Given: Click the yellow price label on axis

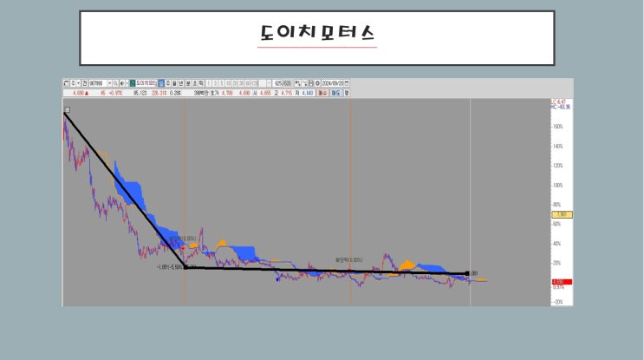Looking at the screenshot, I should (x=562, y=214).
